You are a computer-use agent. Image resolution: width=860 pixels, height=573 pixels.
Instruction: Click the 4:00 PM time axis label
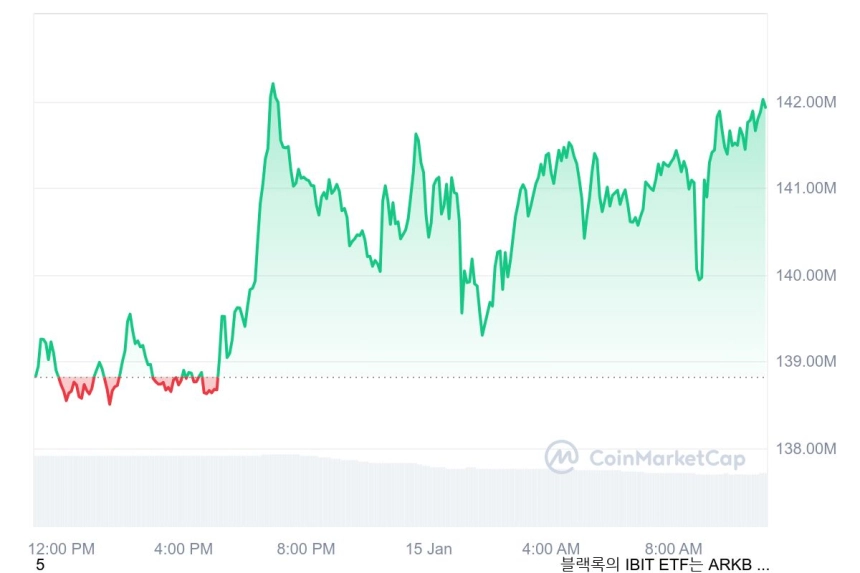pyautogui.click(x=183, y=548)
